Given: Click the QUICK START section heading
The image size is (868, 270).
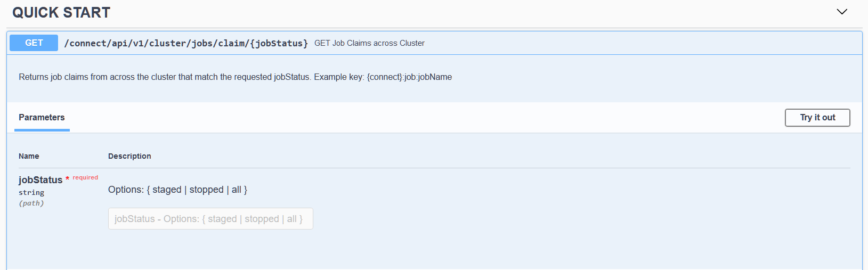Looking at the screenshot, I should click(x=61, y=12).
